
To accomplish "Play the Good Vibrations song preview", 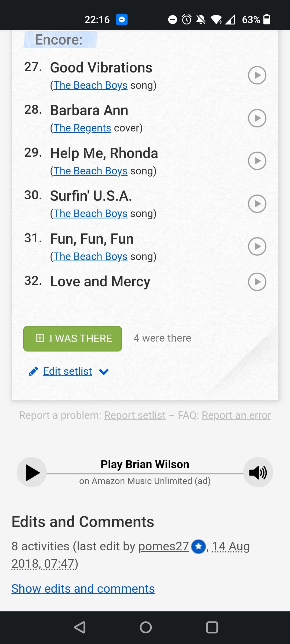I will pyautogui.click(x=257, y=75).
